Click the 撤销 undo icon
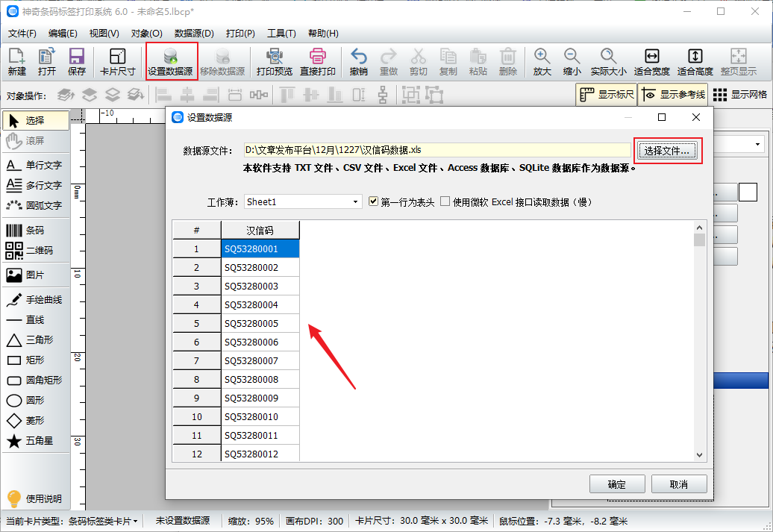Image resolution: width=773 pixels, height=532 pixels. coord(359,62)
